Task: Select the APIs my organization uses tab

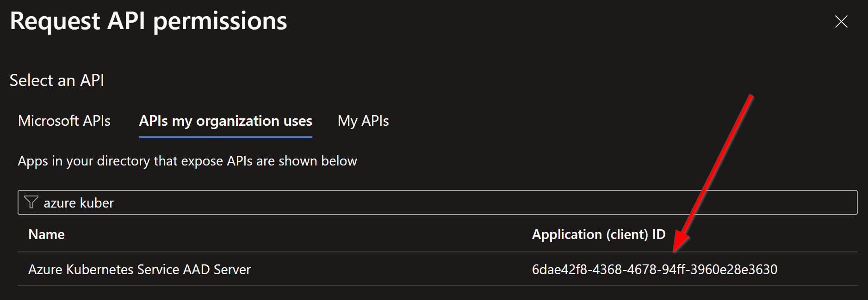Action: (x=225, y=121)
